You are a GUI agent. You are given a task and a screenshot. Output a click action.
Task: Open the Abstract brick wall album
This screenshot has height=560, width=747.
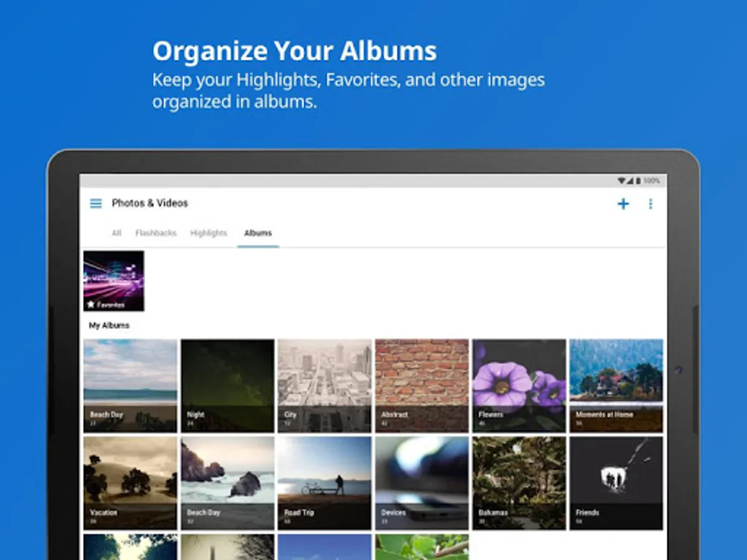(421, 386)
